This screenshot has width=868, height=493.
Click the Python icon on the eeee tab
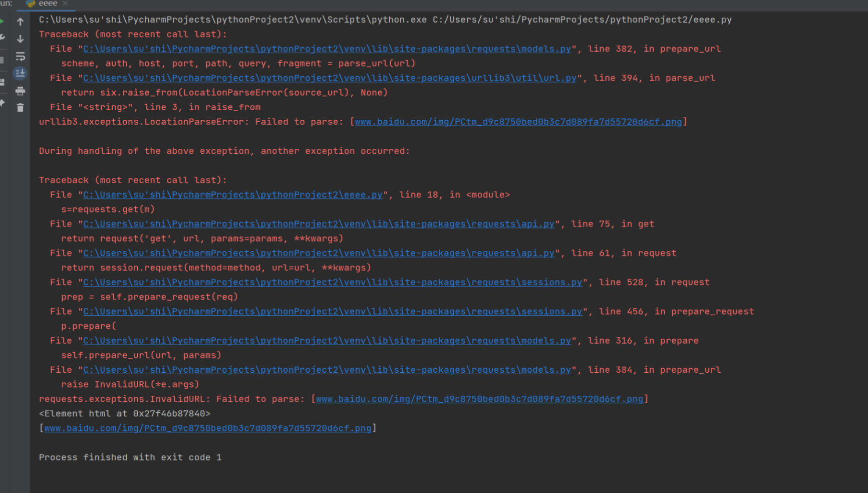click(31, 3)
